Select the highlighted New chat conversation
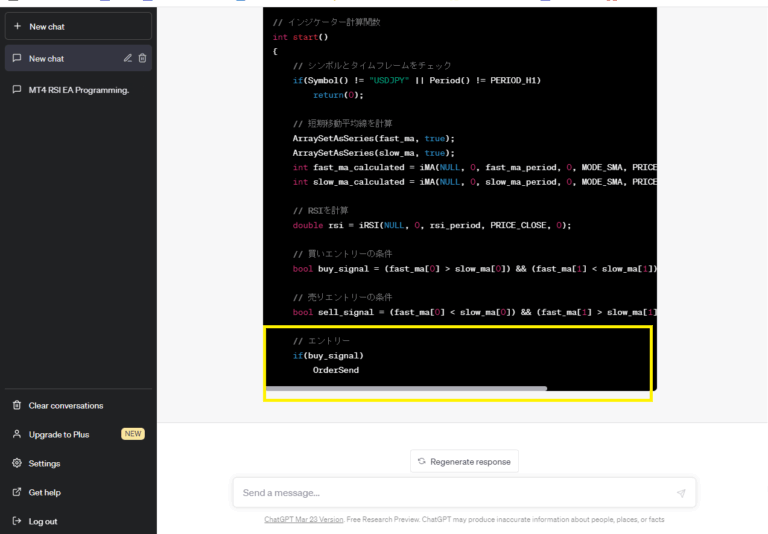Image resolution: width=768 pixels, height=534 pixels. (60, 58)
